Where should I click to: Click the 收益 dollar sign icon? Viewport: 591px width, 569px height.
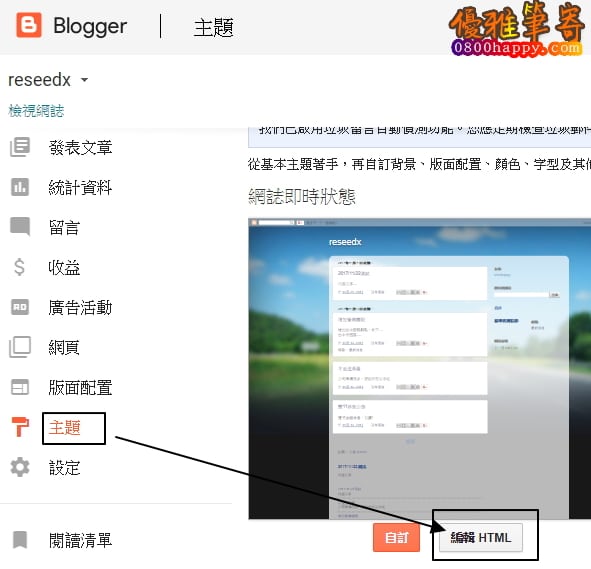(19, 267)
